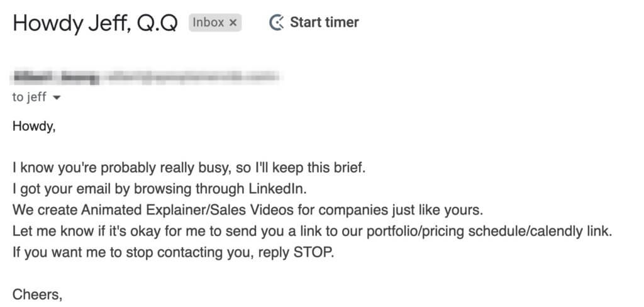Remove the Inbox label with its x
The height and width of the screenshot is (307, 644).
click(x=233, y=23)
